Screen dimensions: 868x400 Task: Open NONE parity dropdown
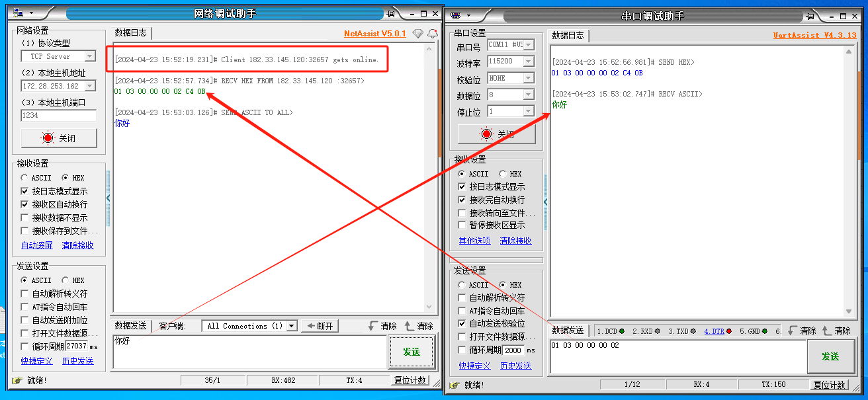tap(528, 78)
